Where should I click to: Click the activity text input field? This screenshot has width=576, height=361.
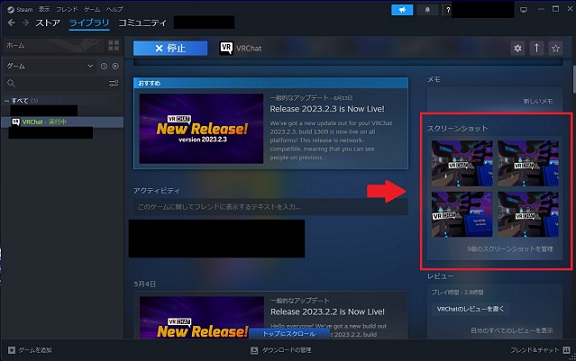pos(270,207)
